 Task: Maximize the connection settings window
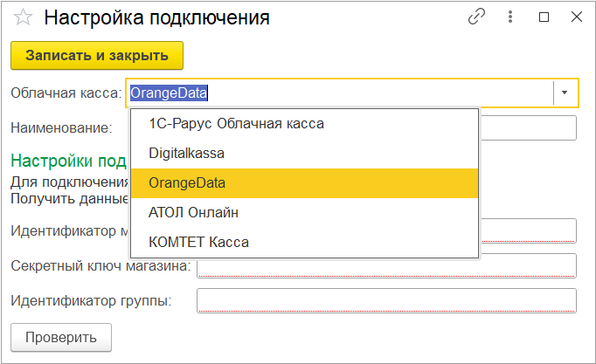click(x=544, y=17)
